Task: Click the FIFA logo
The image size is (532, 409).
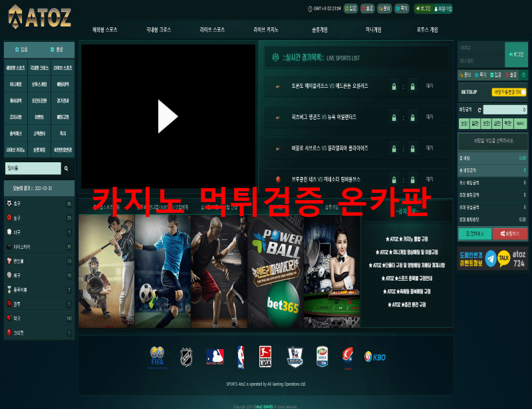Action: tap(158, 356)
